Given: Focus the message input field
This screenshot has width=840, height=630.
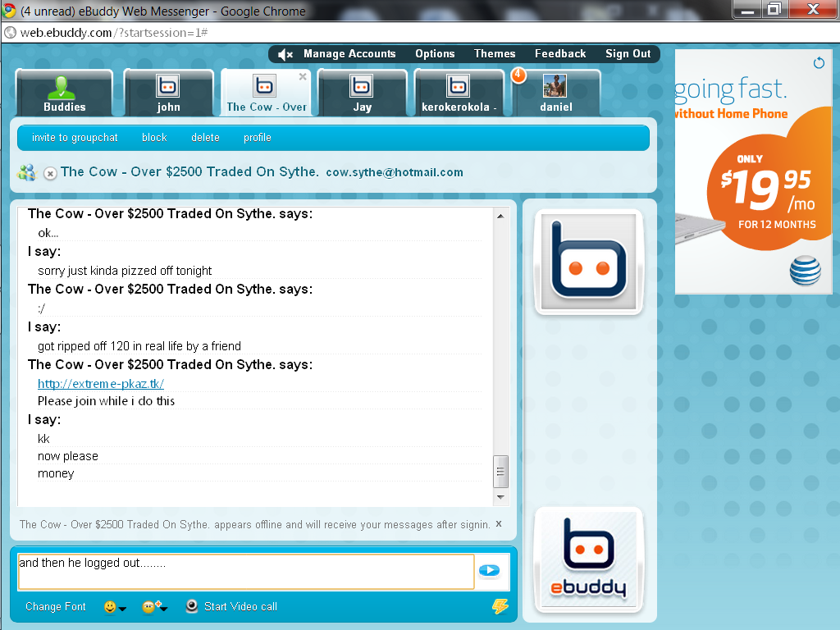Looking at the screenshot, I should [246, 572].
